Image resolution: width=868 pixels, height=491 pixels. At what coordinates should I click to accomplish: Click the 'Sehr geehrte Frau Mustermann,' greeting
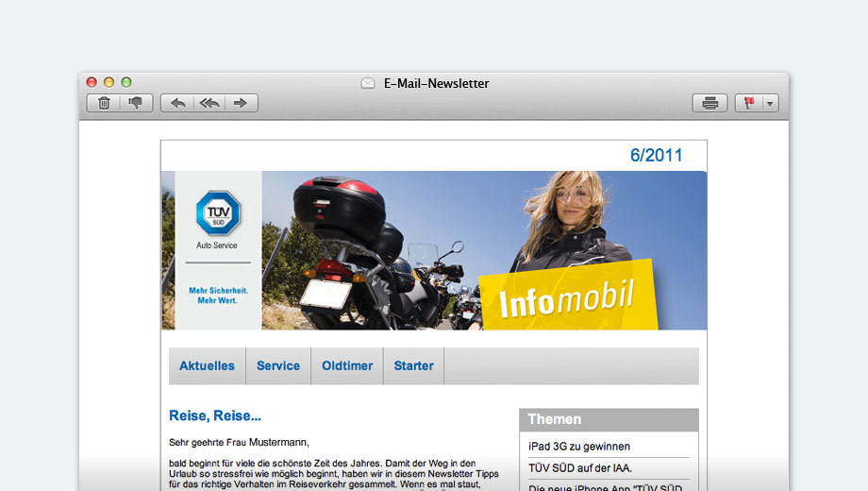click(x=239, y=442)
